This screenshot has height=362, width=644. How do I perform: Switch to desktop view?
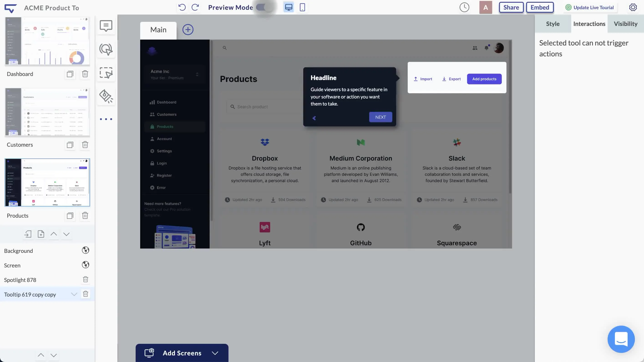289,7
